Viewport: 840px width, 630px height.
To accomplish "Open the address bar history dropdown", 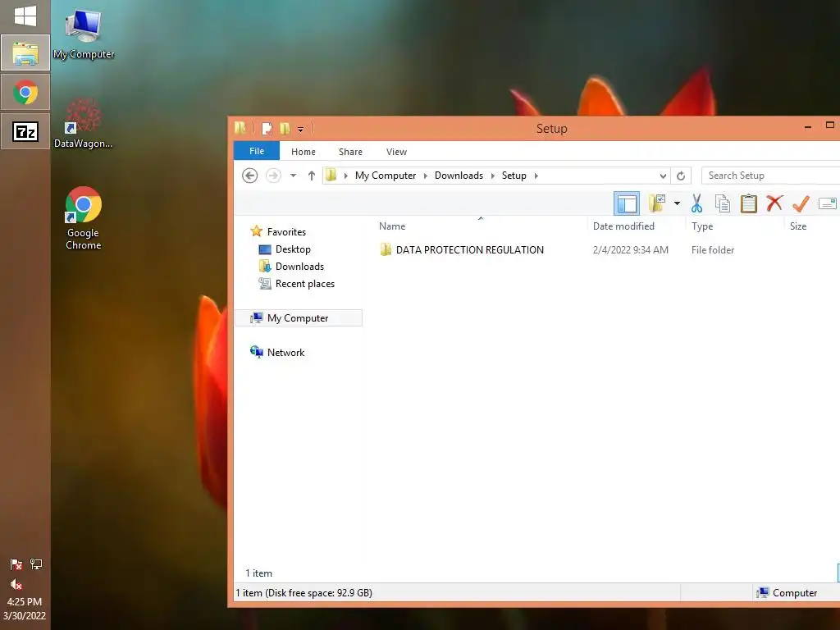I will pos(663,176).
